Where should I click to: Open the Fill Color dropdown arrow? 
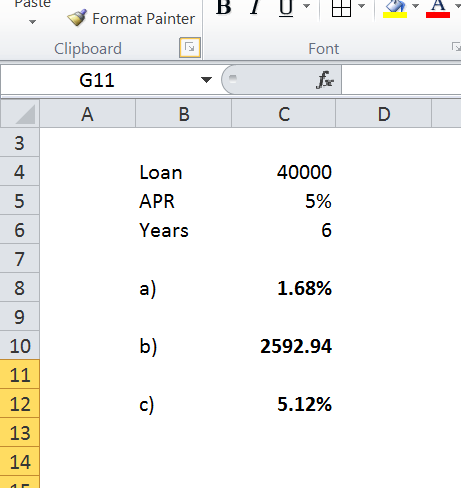415,6
